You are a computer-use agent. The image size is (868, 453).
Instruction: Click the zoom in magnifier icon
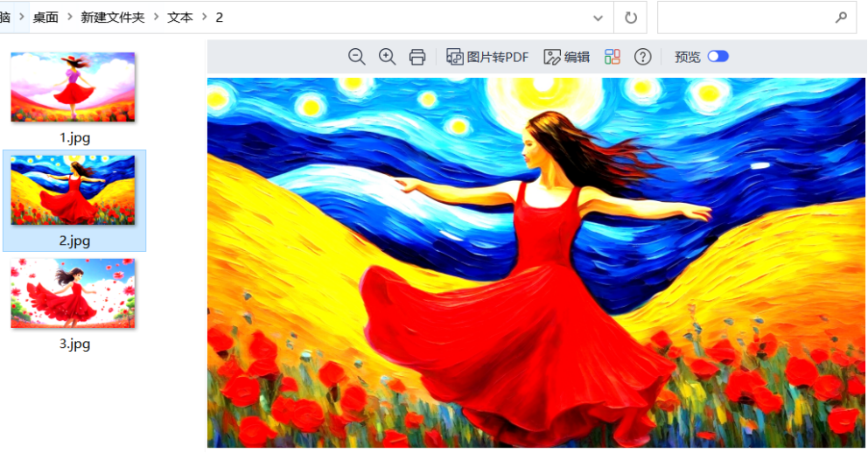tap(387, 57)
